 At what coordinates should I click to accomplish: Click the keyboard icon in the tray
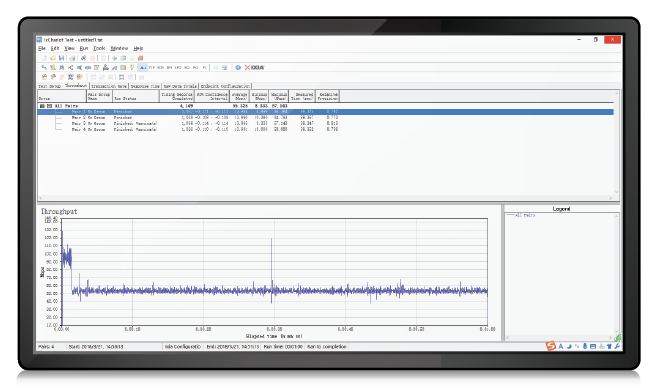593,346
